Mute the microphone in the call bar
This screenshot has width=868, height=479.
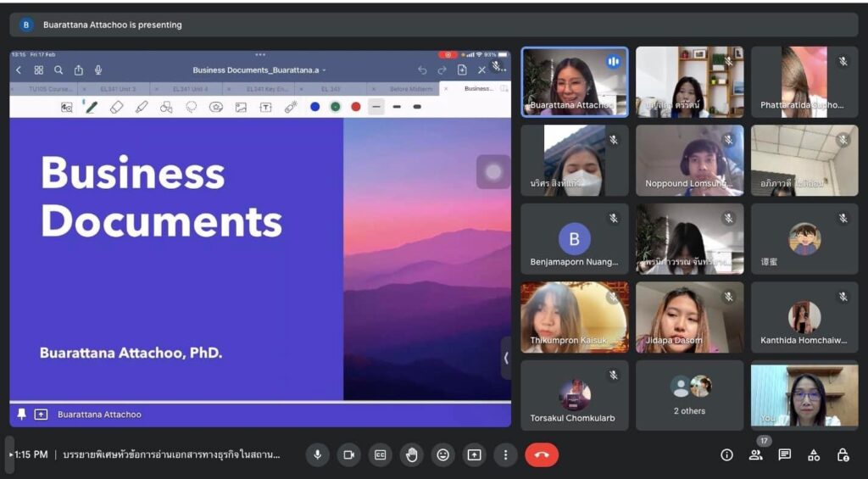point(318,455)
